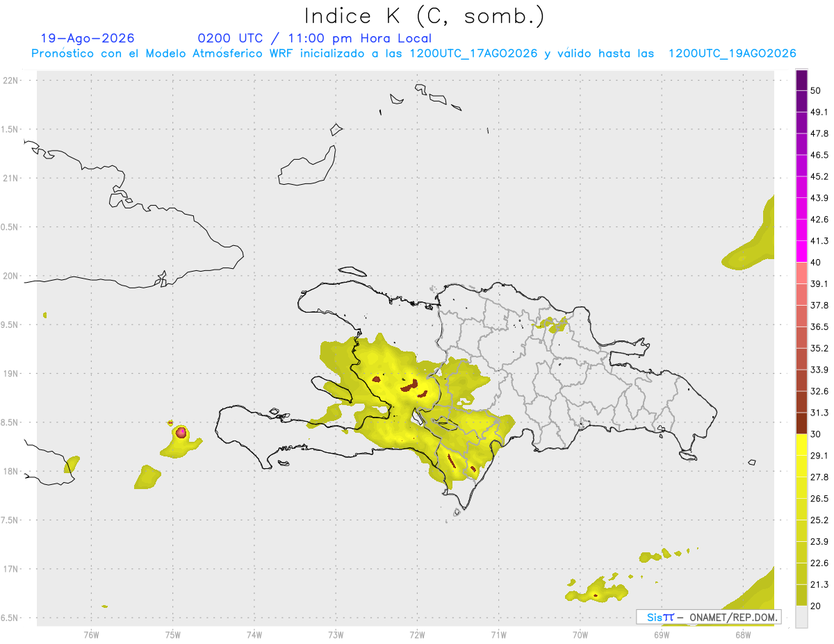Click the colorbar value '23.9'
Image resolution: width=834 pixels, height=644 pixels.
coord(819,541)
